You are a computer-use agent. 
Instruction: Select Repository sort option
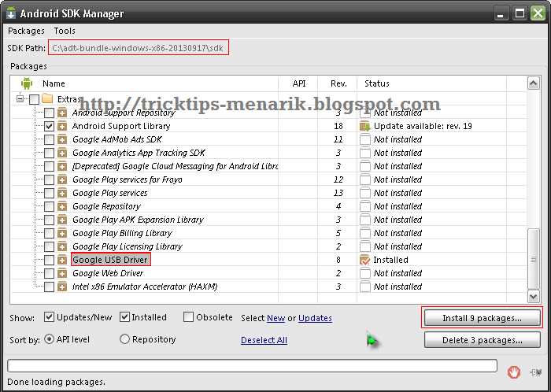124,339
